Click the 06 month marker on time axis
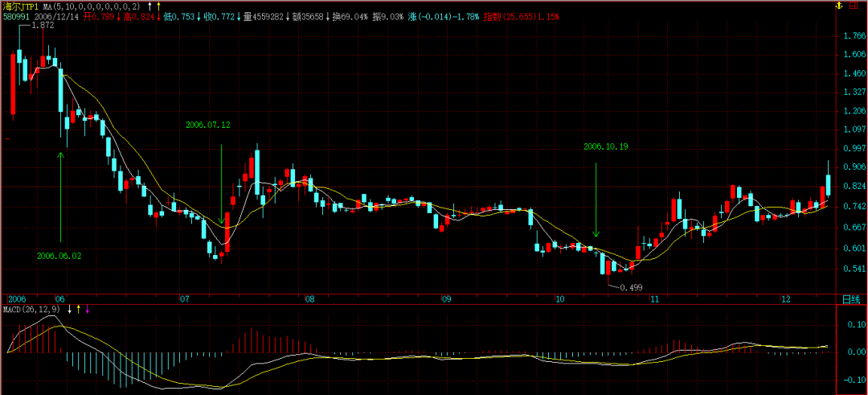Screen dimensions: 868x395 pos(61,300)
